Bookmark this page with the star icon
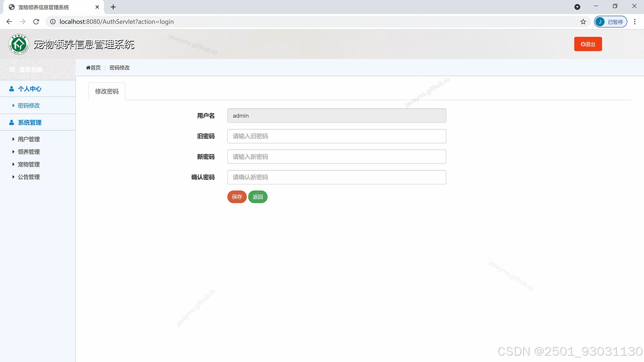Image resolution: width=644 pixels, height=362 pixels. 583,21
